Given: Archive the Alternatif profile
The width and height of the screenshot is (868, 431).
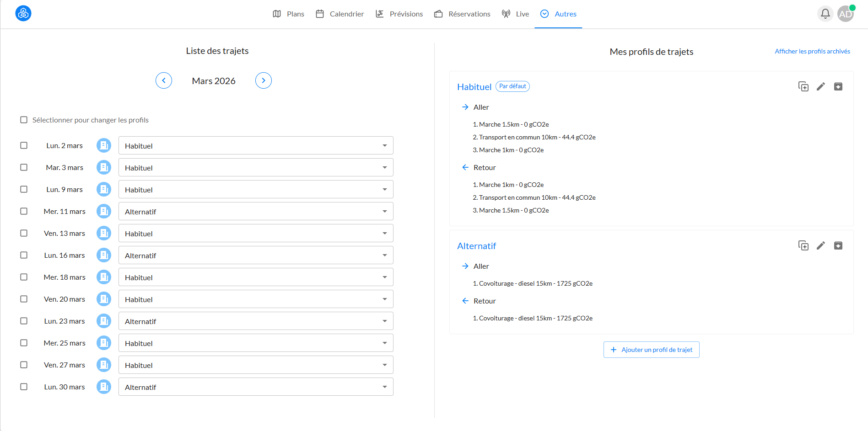Looking at the screenshot, I should [839, 245].
